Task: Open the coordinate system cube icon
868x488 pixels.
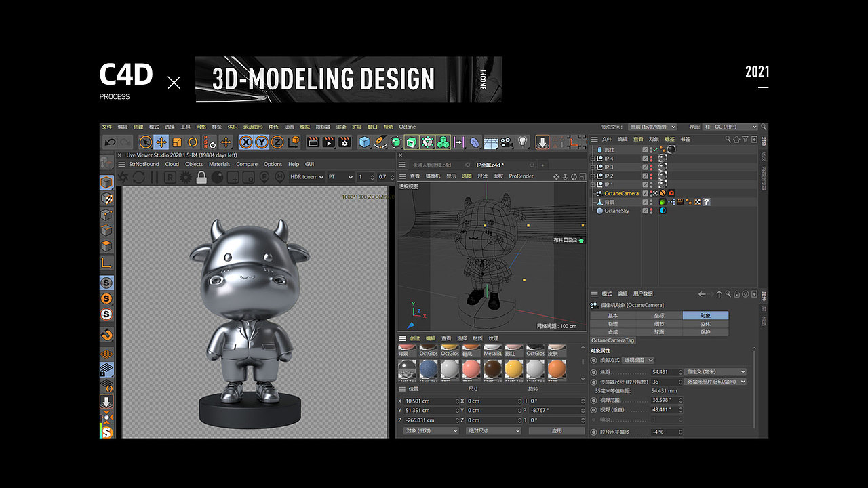Action: point(294,142)
